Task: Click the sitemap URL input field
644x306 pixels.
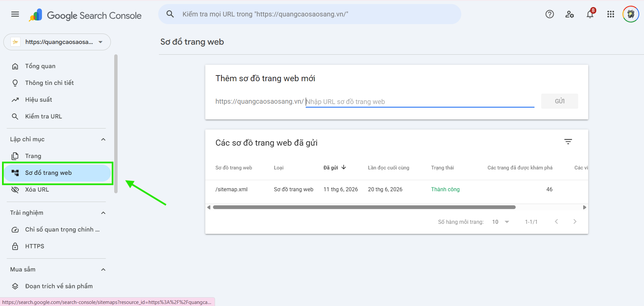Action: pyautogui.click(x=420, y=101)
